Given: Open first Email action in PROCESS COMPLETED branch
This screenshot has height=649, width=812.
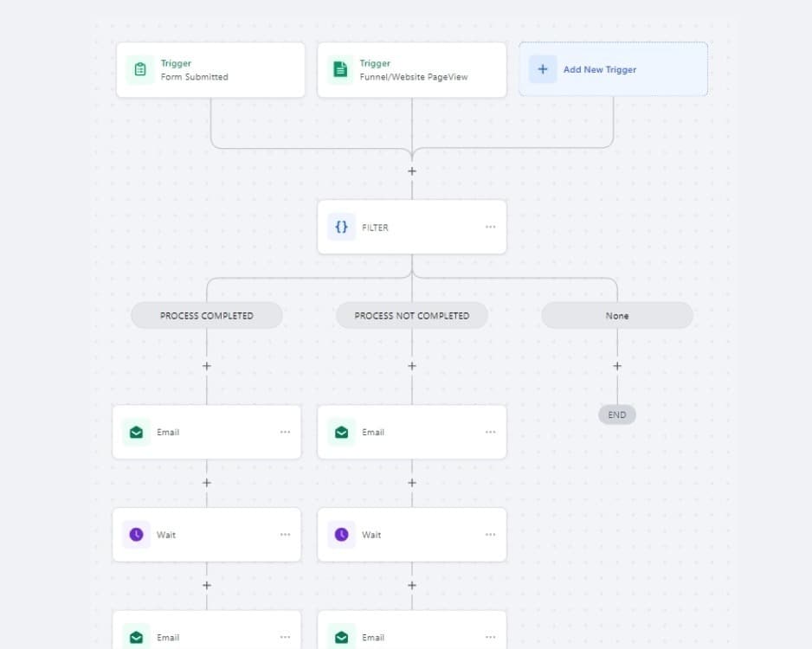Looking at the screenshot, I should point(207,432).
